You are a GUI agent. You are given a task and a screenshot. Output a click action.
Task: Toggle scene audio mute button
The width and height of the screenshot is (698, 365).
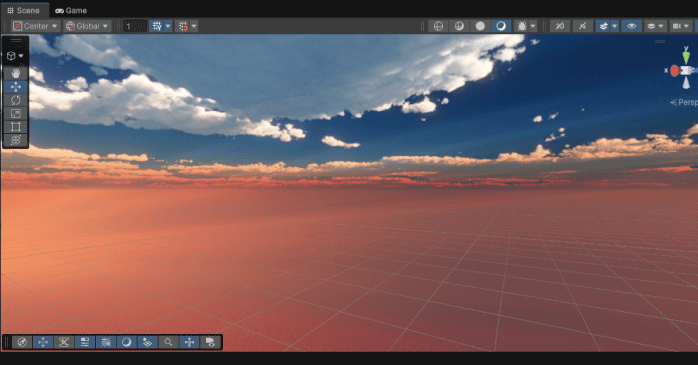click(582, 26)
